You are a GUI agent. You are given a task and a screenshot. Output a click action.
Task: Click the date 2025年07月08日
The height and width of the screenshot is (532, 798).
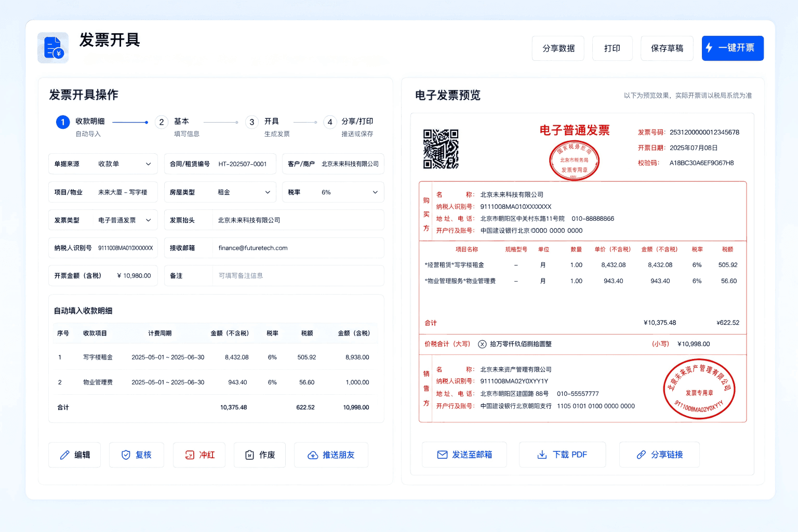tap(694, 148)
